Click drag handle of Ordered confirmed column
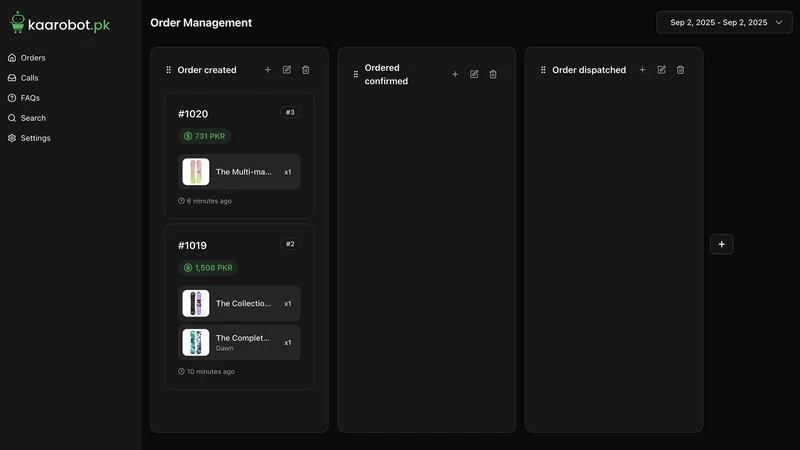Screen dimensions: 800x450 coord(356,74)
